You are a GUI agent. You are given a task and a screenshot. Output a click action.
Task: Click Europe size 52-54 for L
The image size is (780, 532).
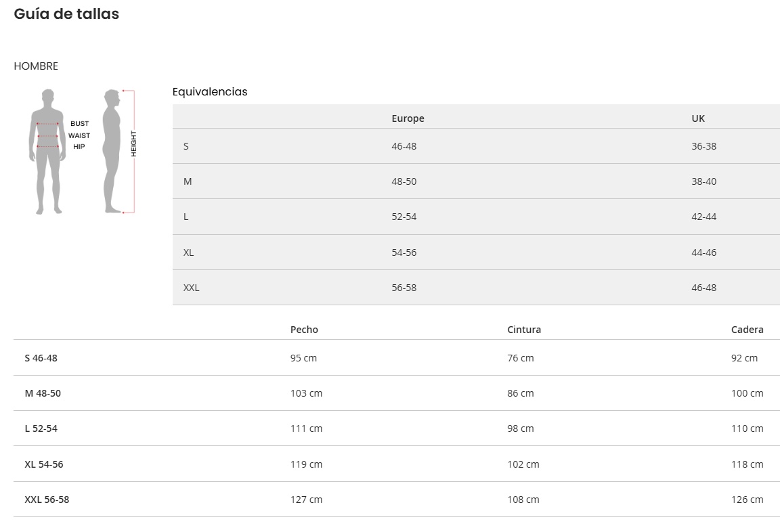point(404,217)
